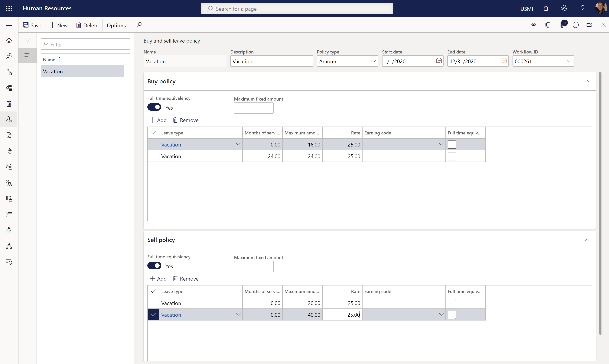The height and width of the screenshot is (364, 609).
Task: Click the Refresh icon in toolbar
Action: pyautogui.click(x=576, y=25)
